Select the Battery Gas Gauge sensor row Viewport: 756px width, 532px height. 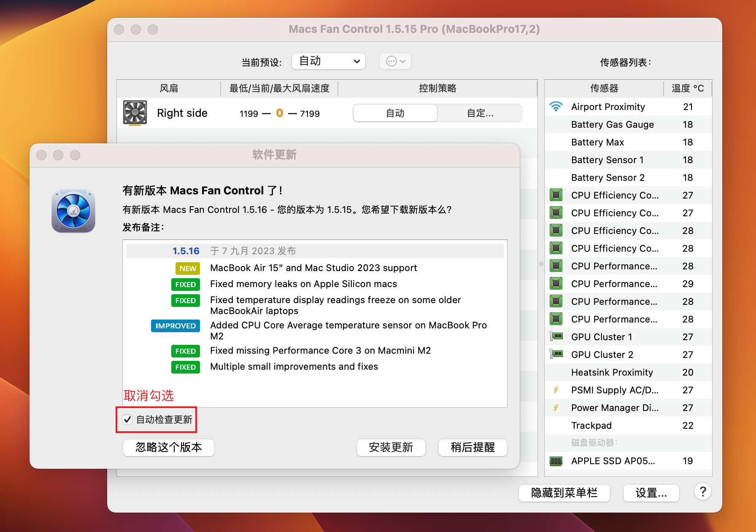pos(628,124)
